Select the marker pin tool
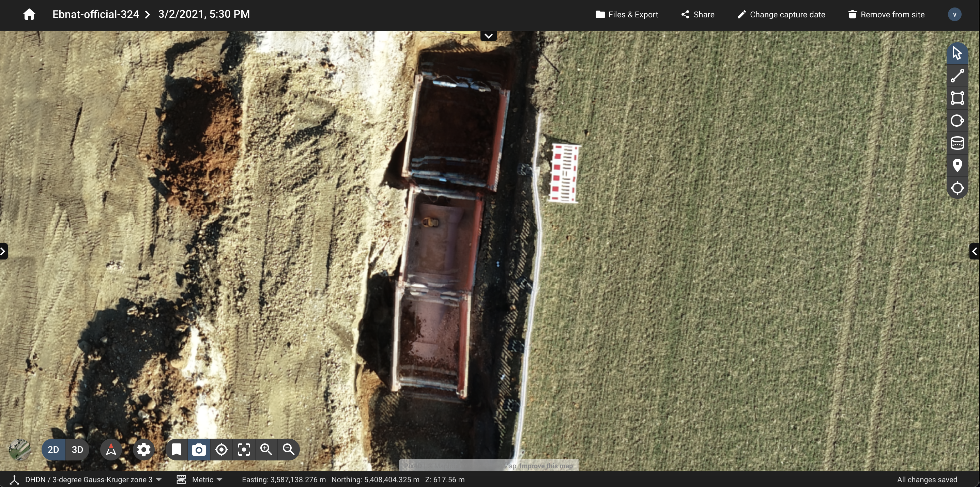The image size is (980, 487). 957,166
